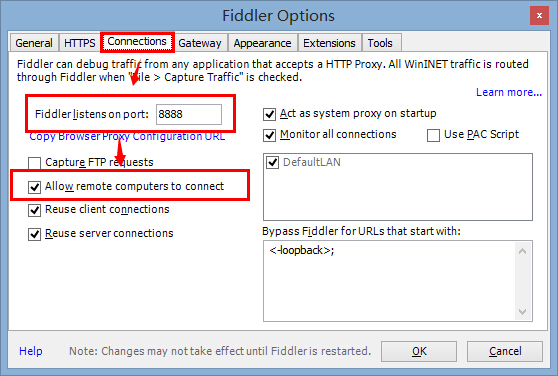Image resolution: width=558 pixels, height=376 pixels.
Task: Confirm settings with the OK button
Action: point(419,351)
